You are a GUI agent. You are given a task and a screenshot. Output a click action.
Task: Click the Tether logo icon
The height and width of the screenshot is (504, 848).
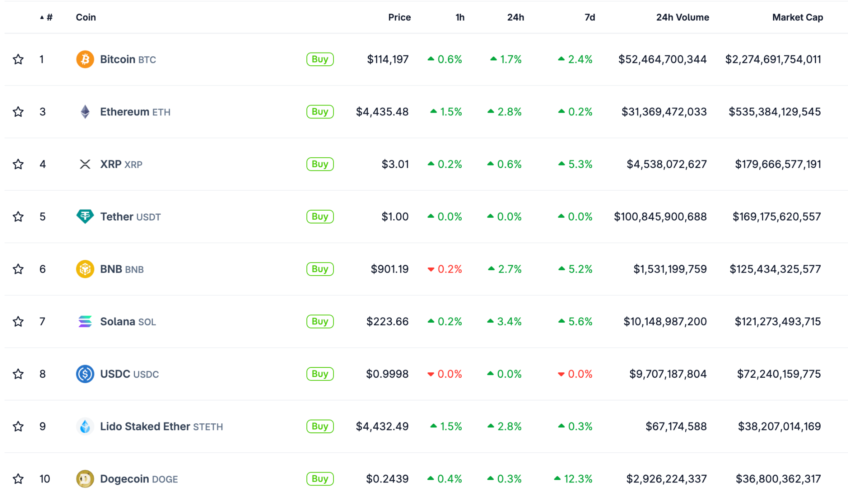coord(85,216)
